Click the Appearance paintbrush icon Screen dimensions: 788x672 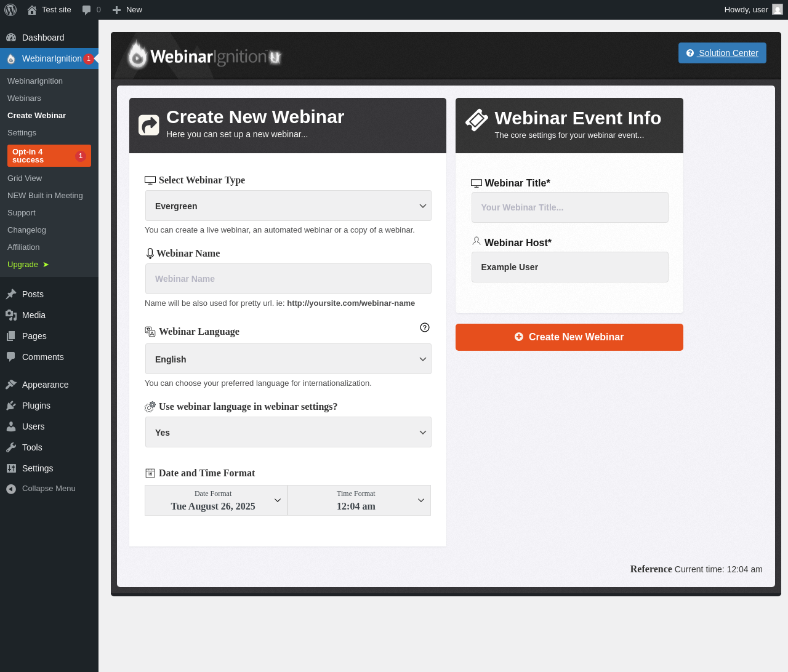pyautogui.click(x=11, y=385)
